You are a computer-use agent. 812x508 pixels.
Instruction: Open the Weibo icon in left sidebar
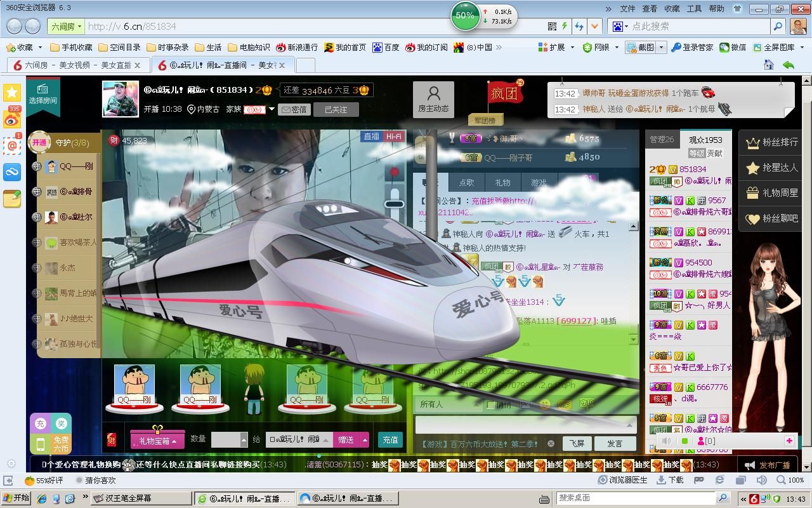click(12, 118)
